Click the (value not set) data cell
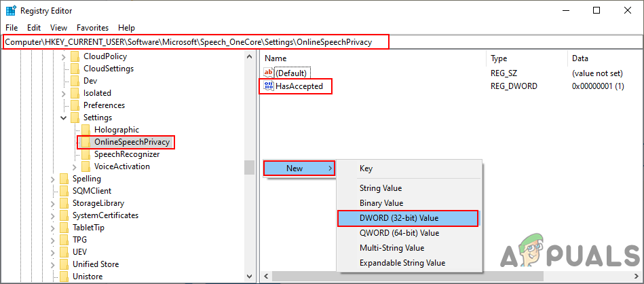Screen dimensions: 644x284 coord(598,73)
